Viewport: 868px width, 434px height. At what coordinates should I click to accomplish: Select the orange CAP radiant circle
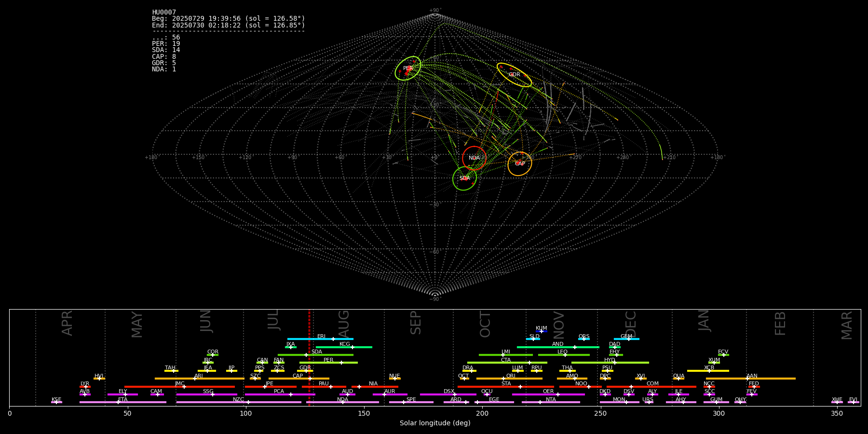(520, 164)
